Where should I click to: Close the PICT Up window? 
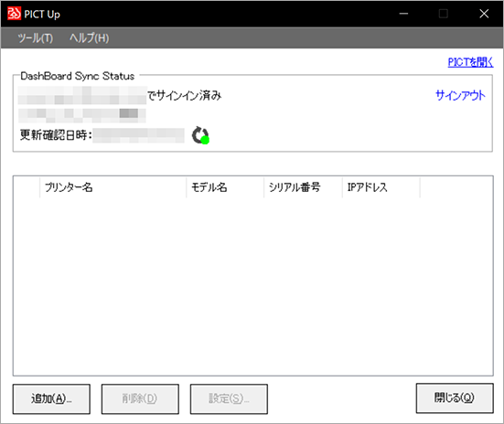tap(484, 14)
